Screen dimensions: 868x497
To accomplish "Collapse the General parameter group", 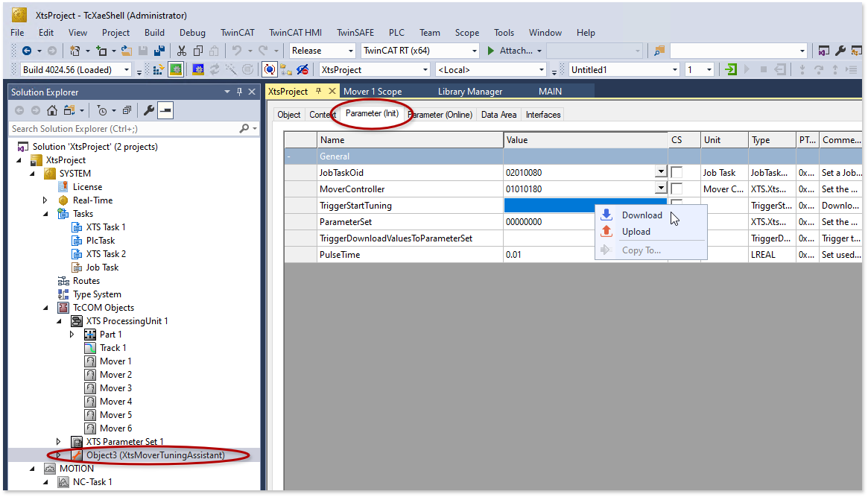I will tap(288, 156).
